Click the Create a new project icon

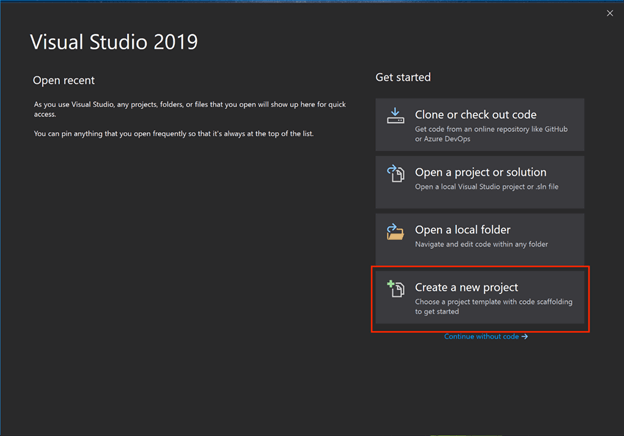click(395, 290)
